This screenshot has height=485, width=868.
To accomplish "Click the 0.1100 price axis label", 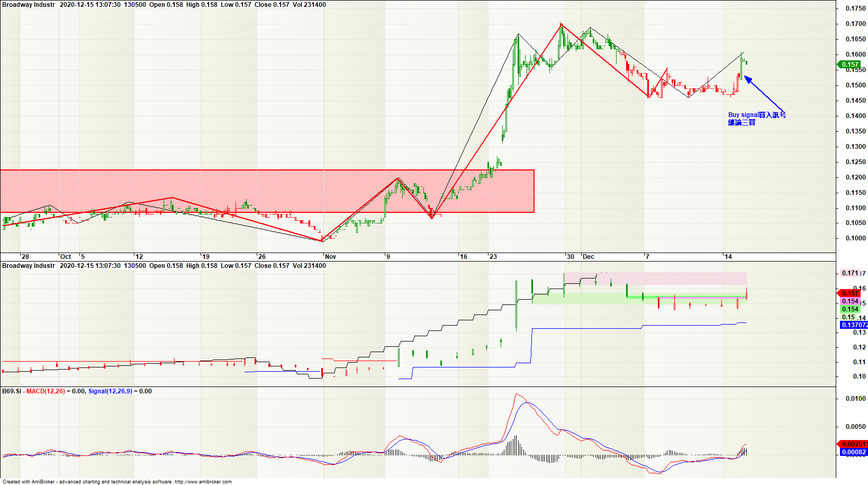I will (856, 208).
